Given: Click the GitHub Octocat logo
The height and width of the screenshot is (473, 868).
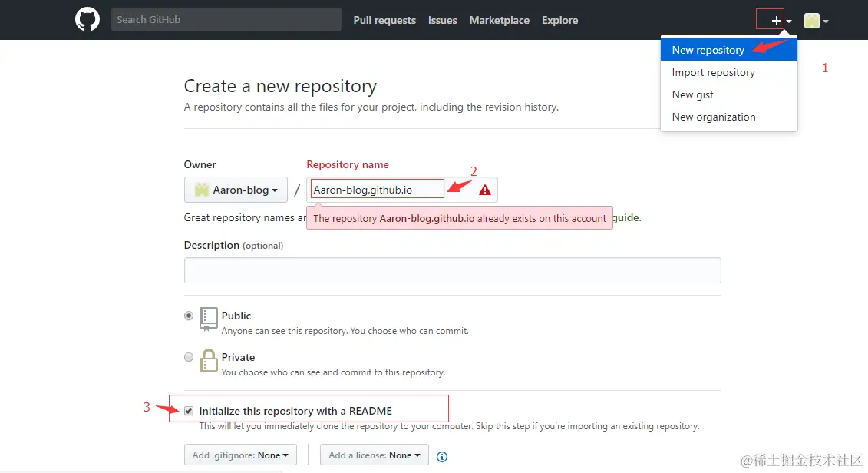Looking at the screenshot, I should coord(87,20).
